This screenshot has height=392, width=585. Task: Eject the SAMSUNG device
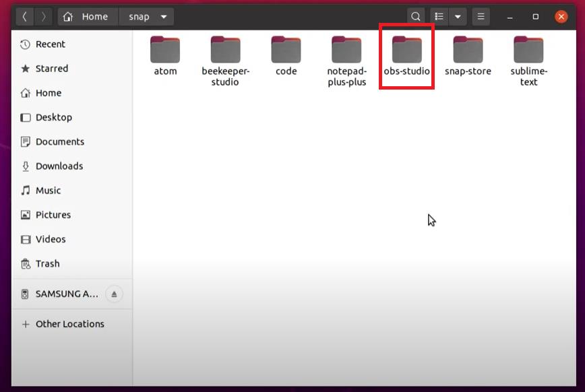click(114, 294)
